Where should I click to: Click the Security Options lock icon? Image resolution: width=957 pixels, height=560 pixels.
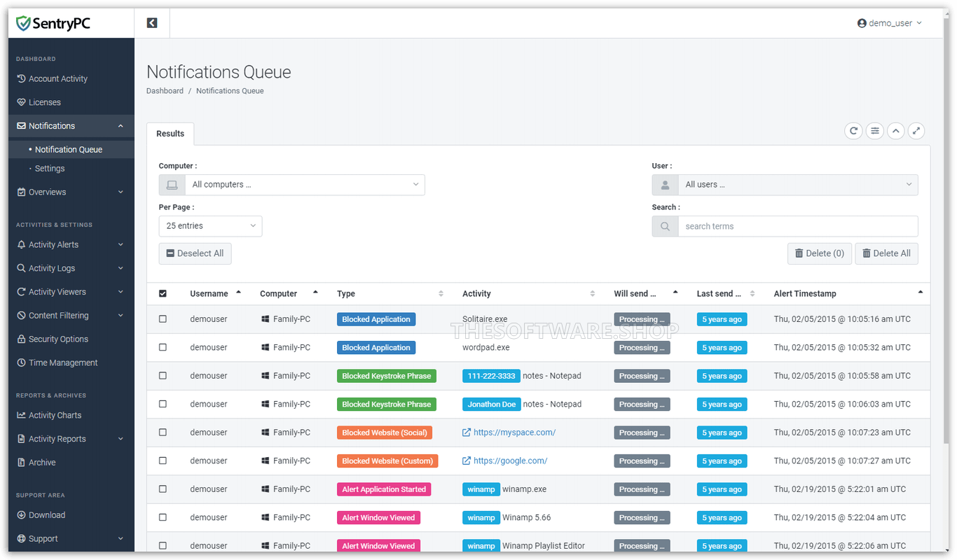[22, 339]
